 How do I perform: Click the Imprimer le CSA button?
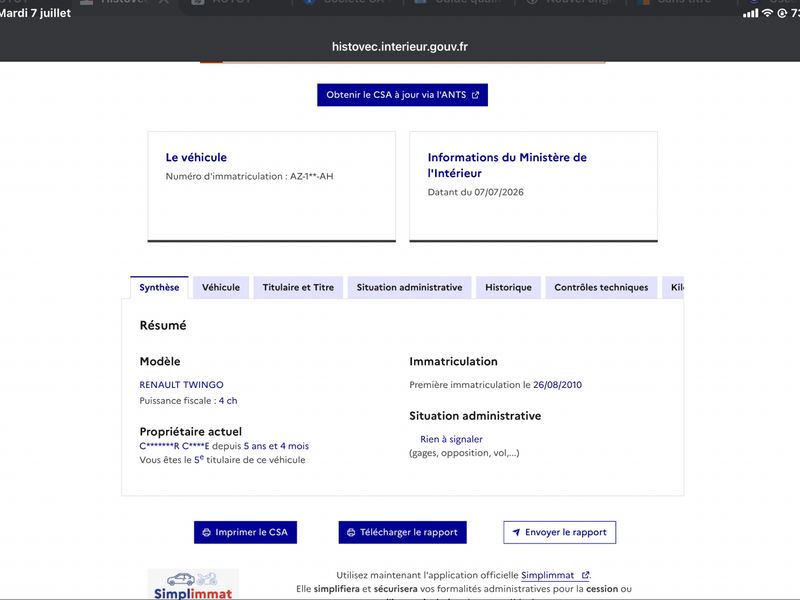[x=245, y=532]
